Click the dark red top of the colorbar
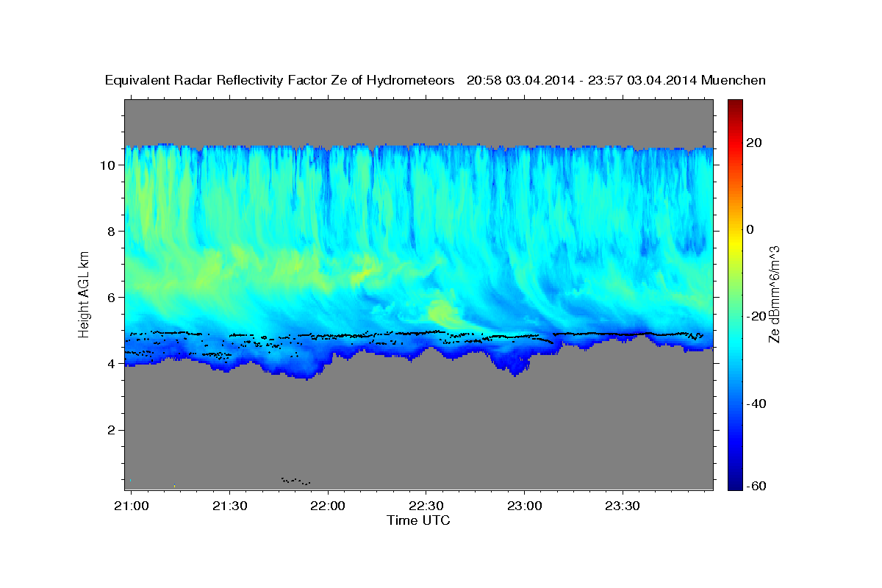 [735, 104]
